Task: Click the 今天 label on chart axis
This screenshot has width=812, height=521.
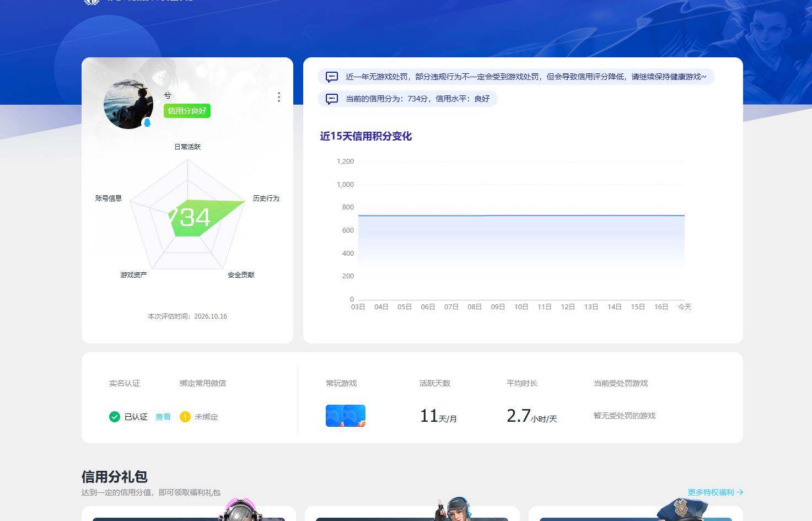Action: click(x=685, y=307)
